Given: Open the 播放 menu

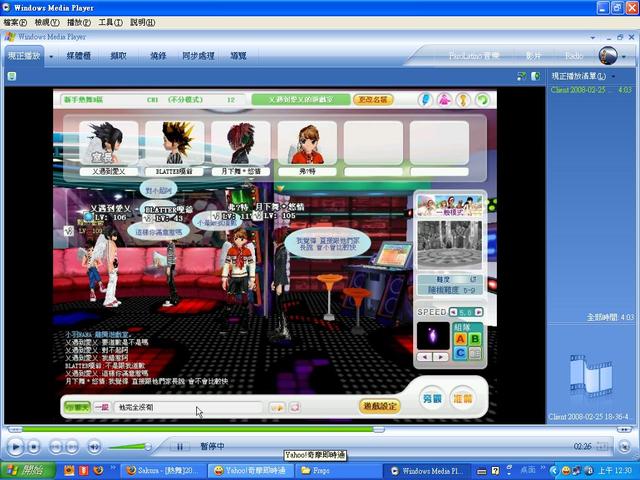Looking at the screenshot, I should (79, 22).
